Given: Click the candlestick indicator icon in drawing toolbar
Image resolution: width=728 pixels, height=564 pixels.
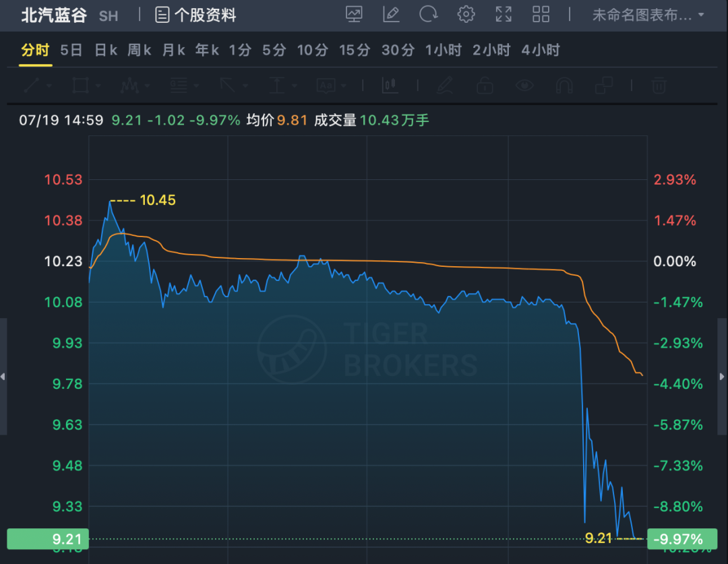Looking at the screenshot, I should tap(390, 86).
